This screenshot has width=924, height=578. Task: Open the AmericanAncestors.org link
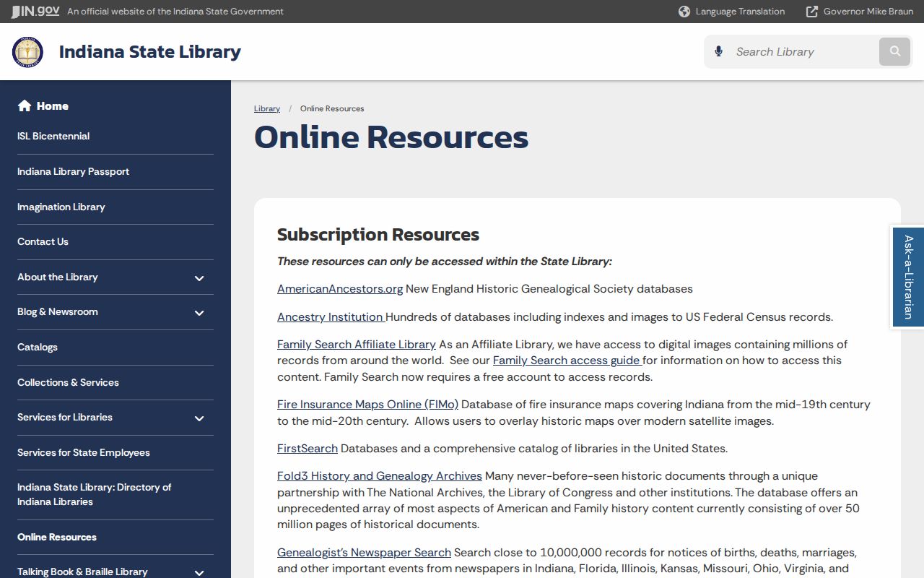click(340, 289)
